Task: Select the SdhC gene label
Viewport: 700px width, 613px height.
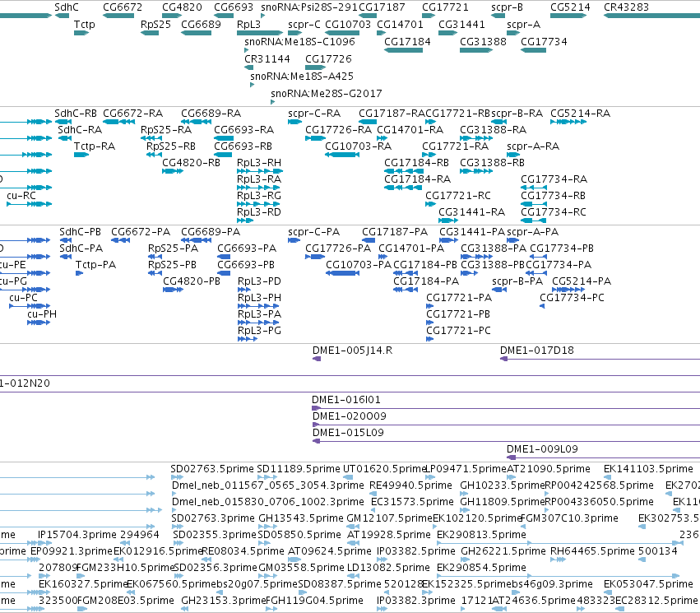Action: click(x=66, y=7)
